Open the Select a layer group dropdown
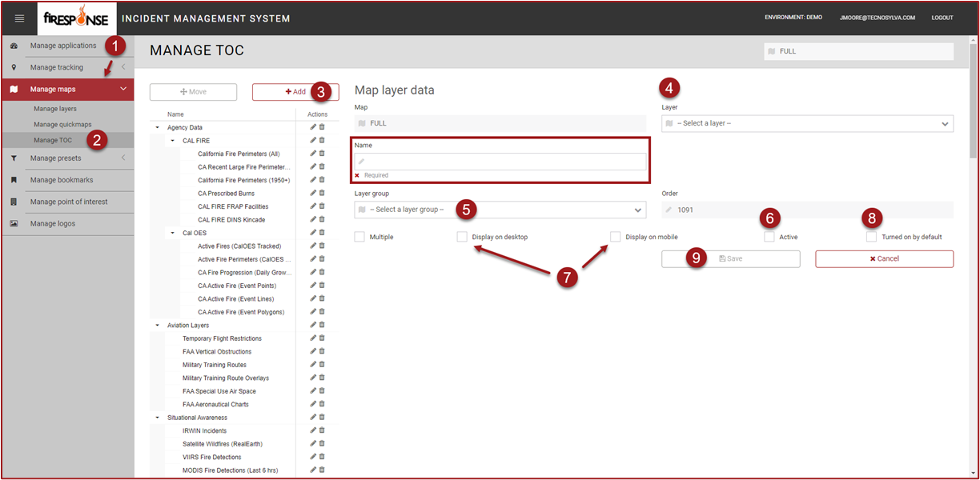This screenshot has height=480, width=980. point(500,210)
